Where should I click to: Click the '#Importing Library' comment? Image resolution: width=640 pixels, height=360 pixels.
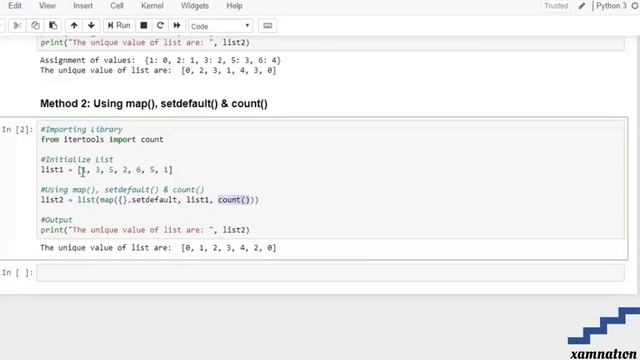pyautogui.click(x=81, y=129)
